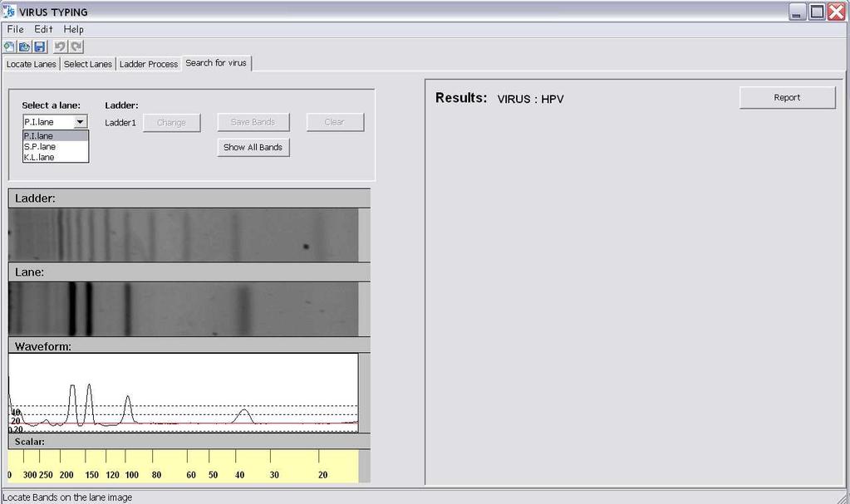This screenshot has height=504, width=850.
Task: Select the Search for virus tab
Action: tap(216, 63)
